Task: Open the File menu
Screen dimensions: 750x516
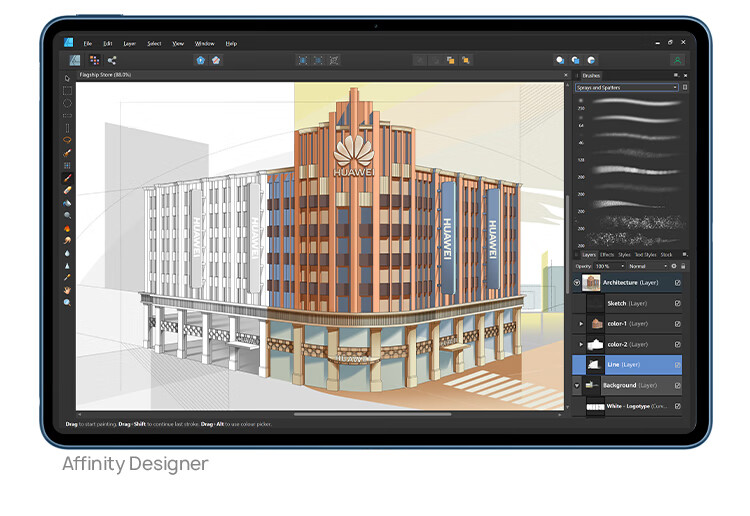Action: tap(88, 44)
